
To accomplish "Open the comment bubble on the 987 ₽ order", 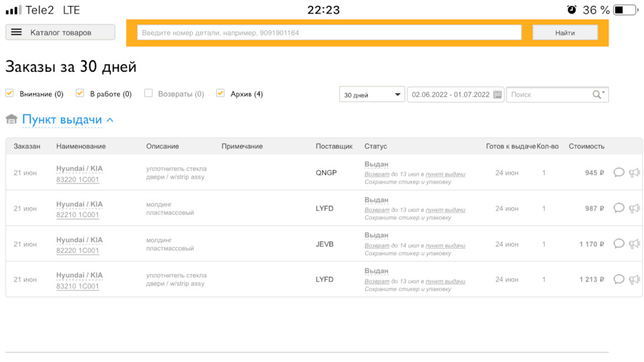I will 619,208.
